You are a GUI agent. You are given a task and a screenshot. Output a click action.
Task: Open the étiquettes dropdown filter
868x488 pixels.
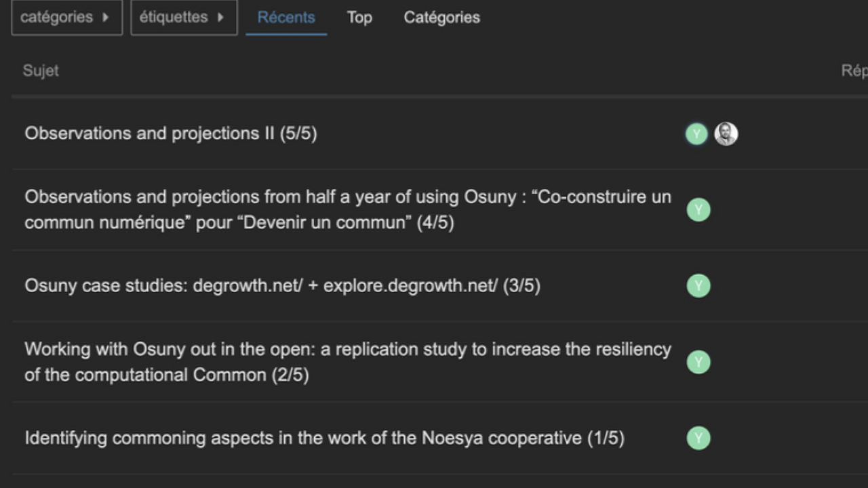[183, 18]
